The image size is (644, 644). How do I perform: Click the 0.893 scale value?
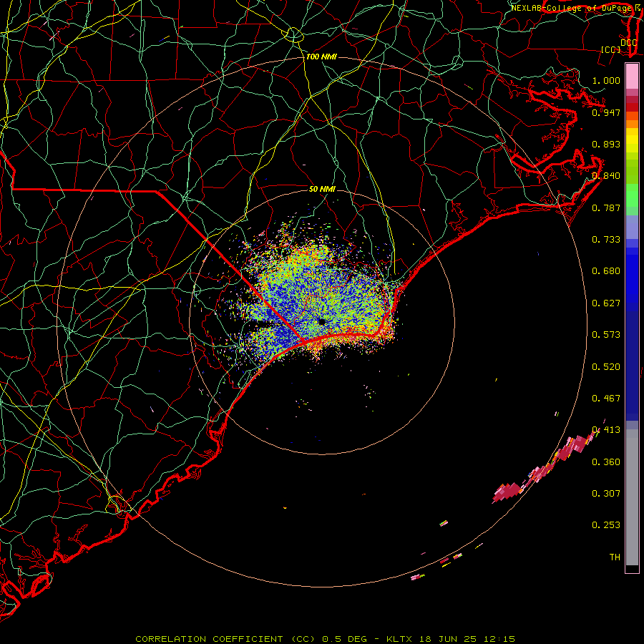click(x=606, y=144)
